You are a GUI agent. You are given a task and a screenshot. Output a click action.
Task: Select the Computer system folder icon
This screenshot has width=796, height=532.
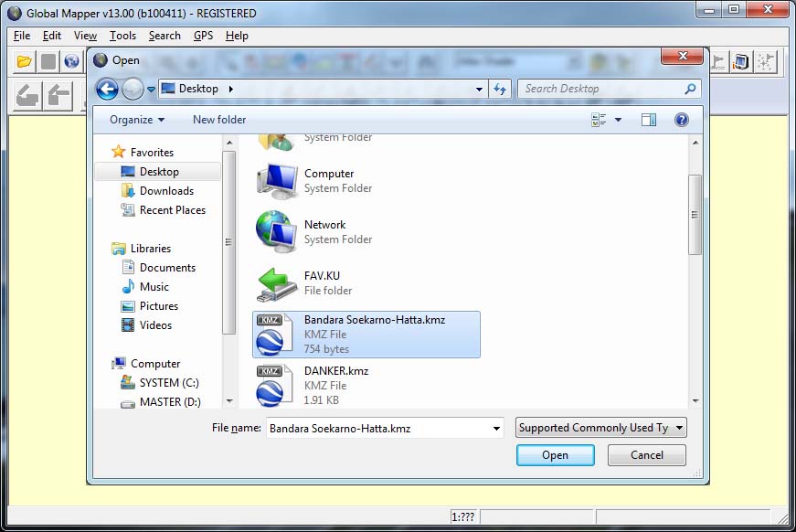coord(277,181)
